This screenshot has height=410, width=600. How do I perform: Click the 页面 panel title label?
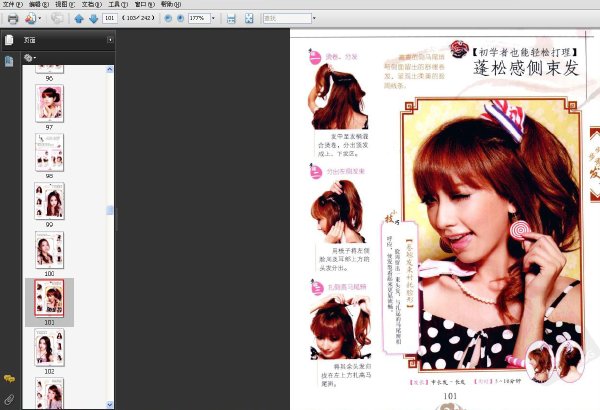29,40
